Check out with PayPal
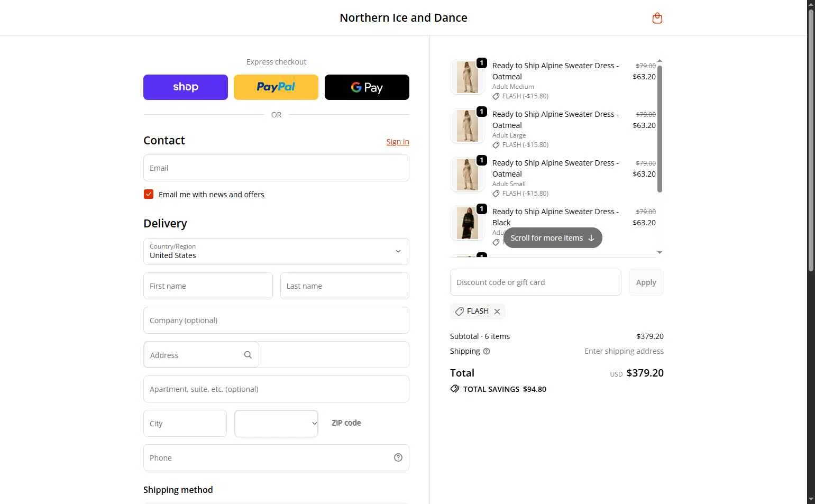815x504 pixels. click(x=276, y=87)
